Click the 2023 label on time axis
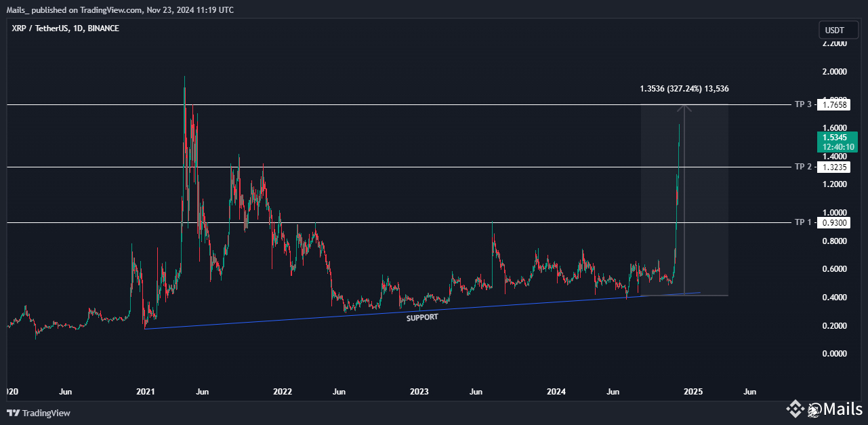868x425 pixels. [x=419, y=392]
